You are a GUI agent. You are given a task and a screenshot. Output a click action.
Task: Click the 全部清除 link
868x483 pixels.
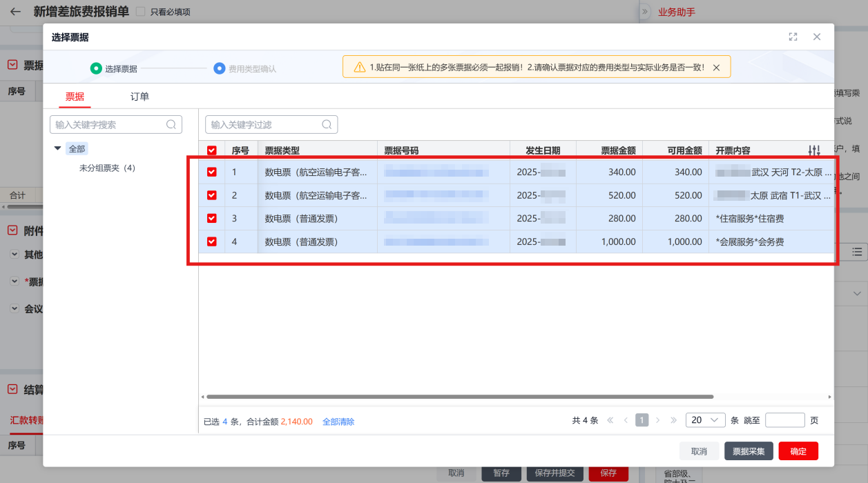pyautogui.click(x=338, y=422)
